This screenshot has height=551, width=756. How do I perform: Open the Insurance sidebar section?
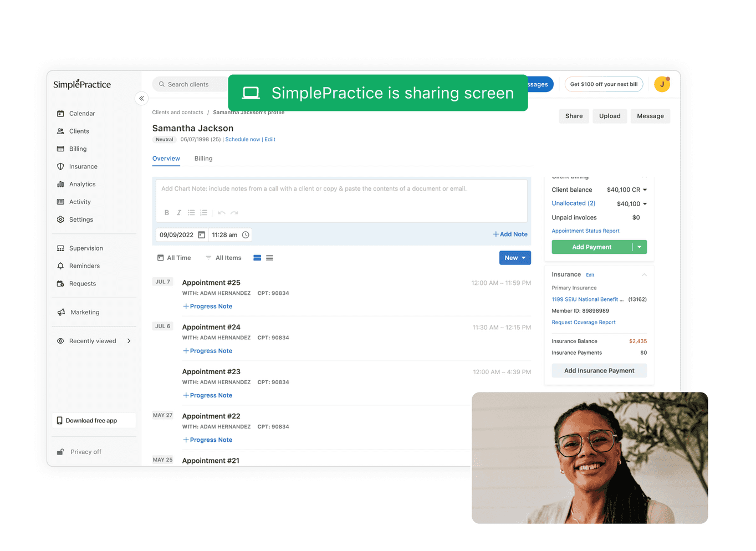coord(77,167)
